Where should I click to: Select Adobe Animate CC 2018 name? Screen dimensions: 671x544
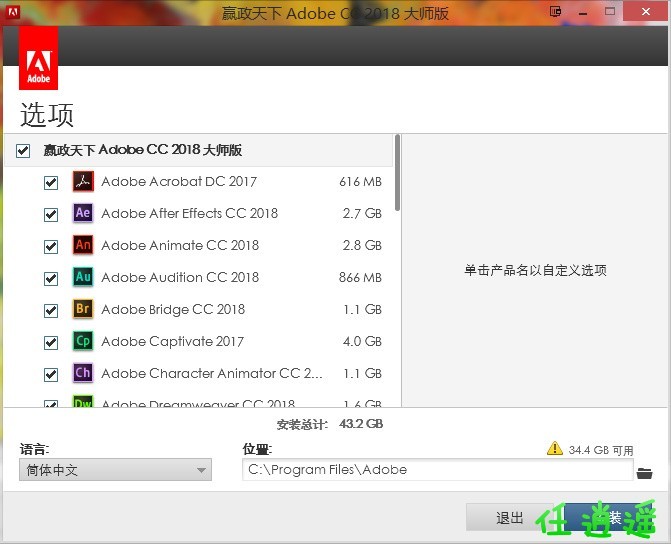[180, 245]
